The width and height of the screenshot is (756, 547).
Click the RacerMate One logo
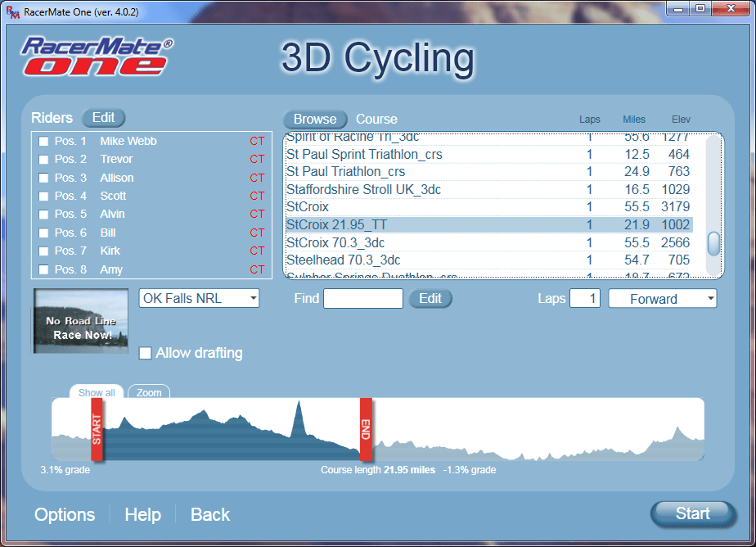pos(97,56)
